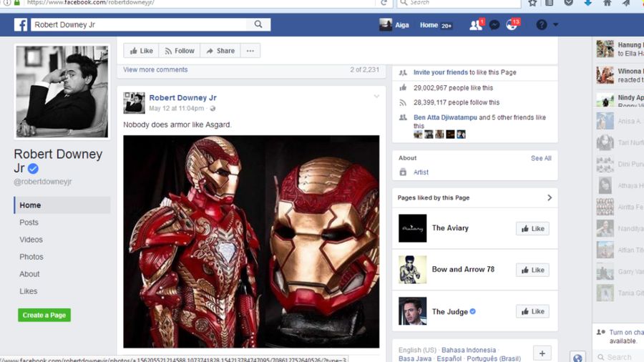Open Messenger messages icon
This screenshot has height=362, width=644.
[494, 25]
